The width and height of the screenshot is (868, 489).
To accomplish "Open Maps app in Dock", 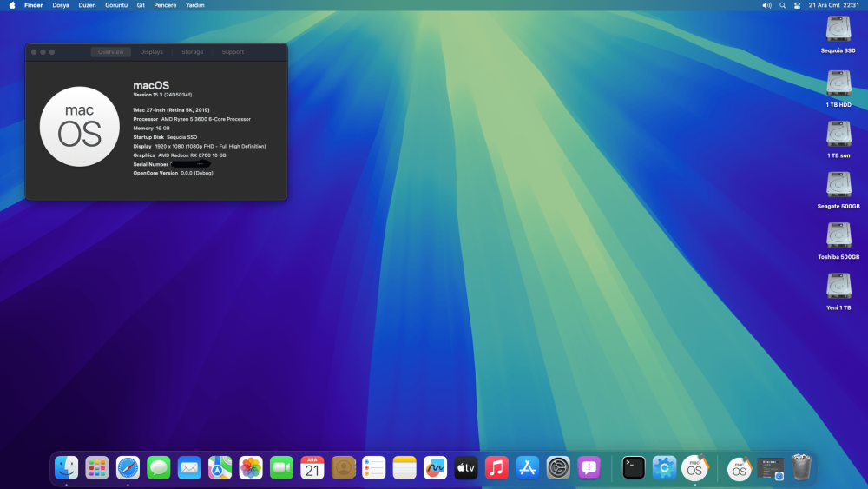I will click(x=220, y=468).
